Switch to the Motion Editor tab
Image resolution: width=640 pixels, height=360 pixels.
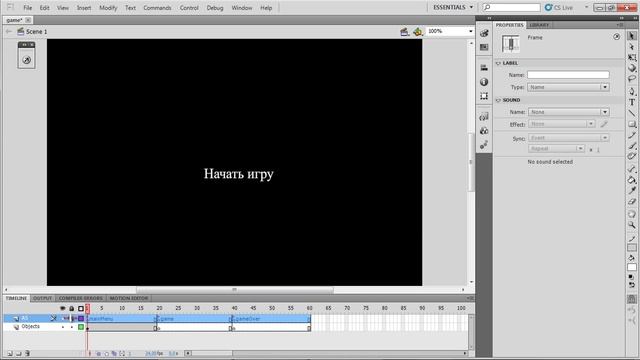(x=129, y=298)
